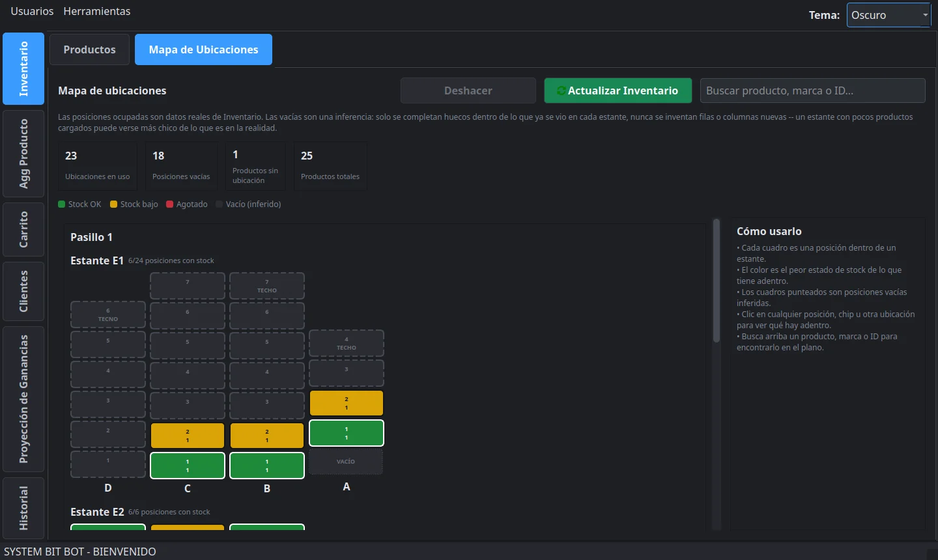The image size is (938, 560).
Task: Click the green Stock OK legend swatch
Action: pyautogui.click(x=62, y=204)
